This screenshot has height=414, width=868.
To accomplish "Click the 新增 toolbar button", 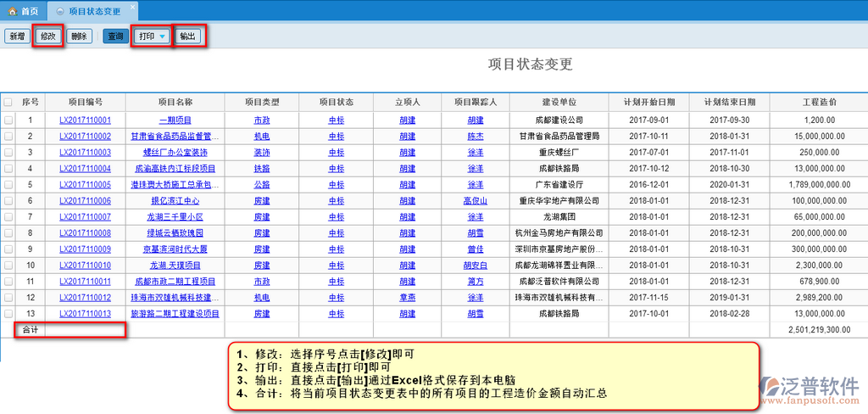I will (x=16, y=36).
